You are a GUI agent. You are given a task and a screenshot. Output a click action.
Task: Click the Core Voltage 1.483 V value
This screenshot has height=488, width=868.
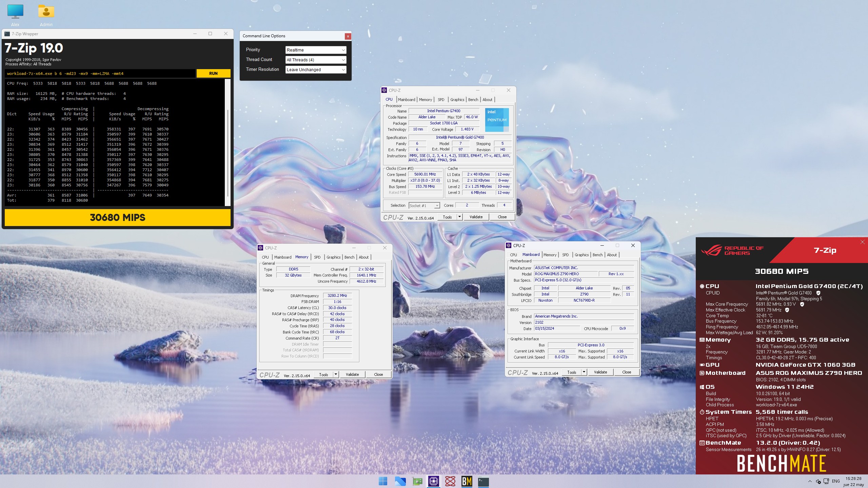[467, 129]
